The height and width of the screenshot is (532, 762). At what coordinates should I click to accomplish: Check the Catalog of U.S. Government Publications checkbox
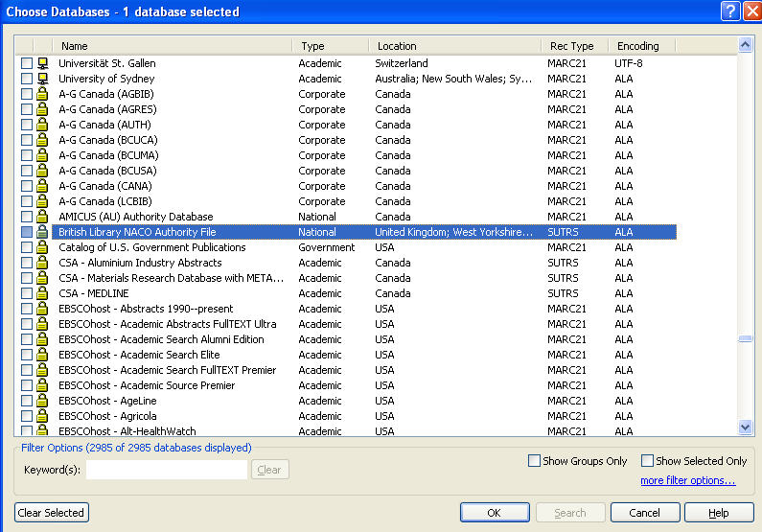(27, 247)
